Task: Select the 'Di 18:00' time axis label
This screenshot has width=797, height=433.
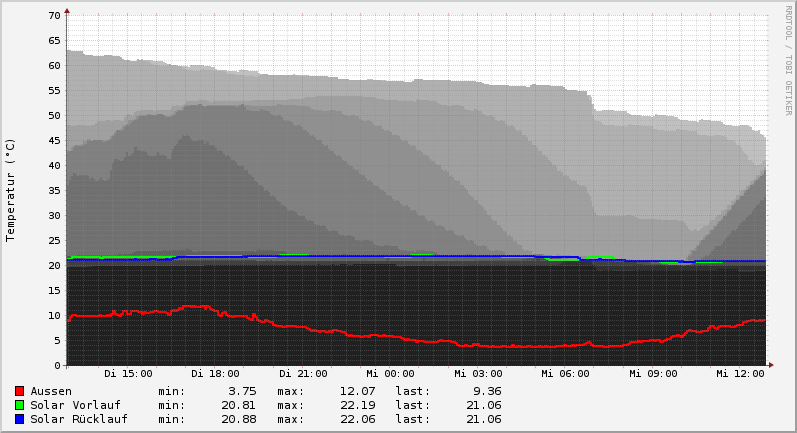Action: point(215,374)
